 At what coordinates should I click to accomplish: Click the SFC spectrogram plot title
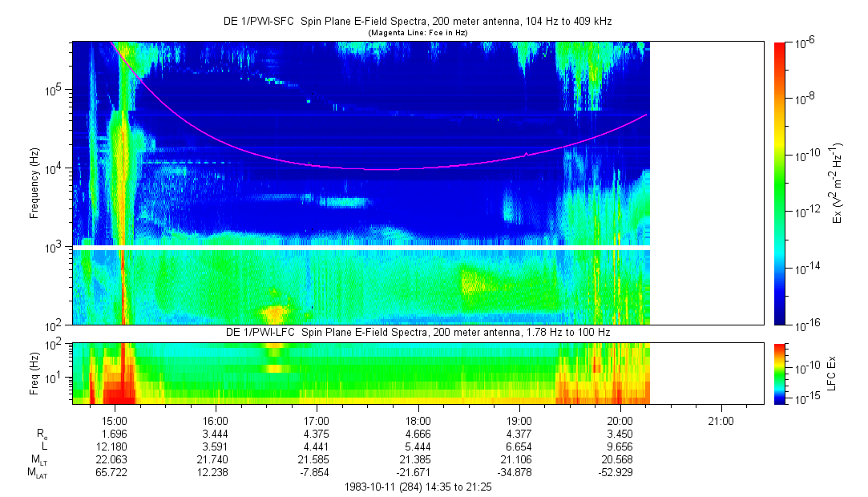(417, 22)
